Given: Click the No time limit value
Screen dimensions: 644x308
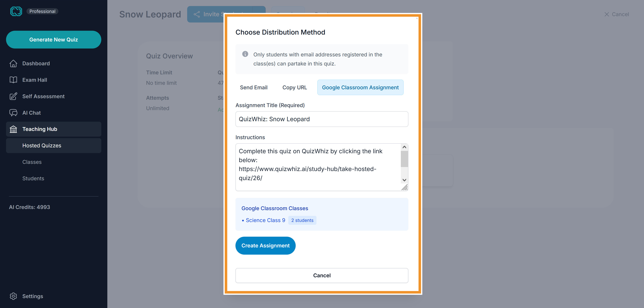Looking at the screenshot, I should 161,83.
